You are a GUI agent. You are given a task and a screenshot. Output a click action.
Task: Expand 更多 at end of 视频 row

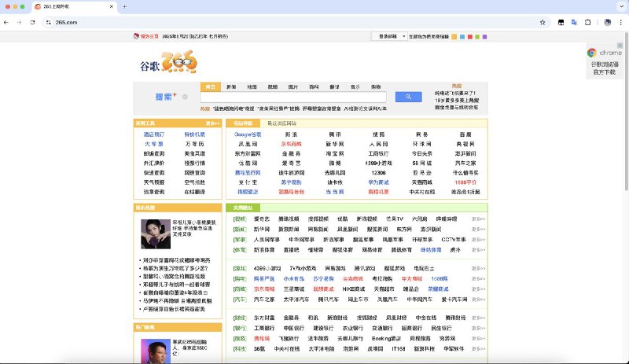(478, 219)
